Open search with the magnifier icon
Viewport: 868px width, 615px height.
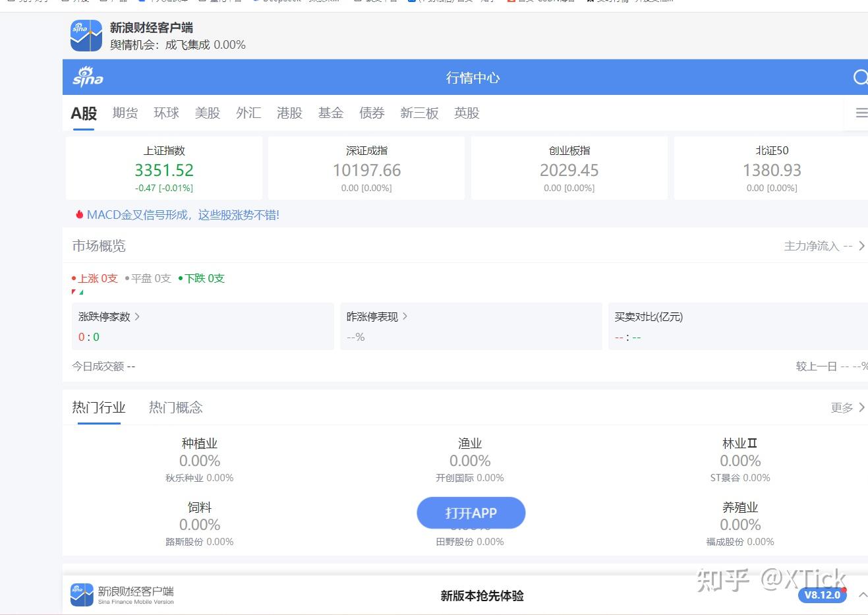(860, 78)
